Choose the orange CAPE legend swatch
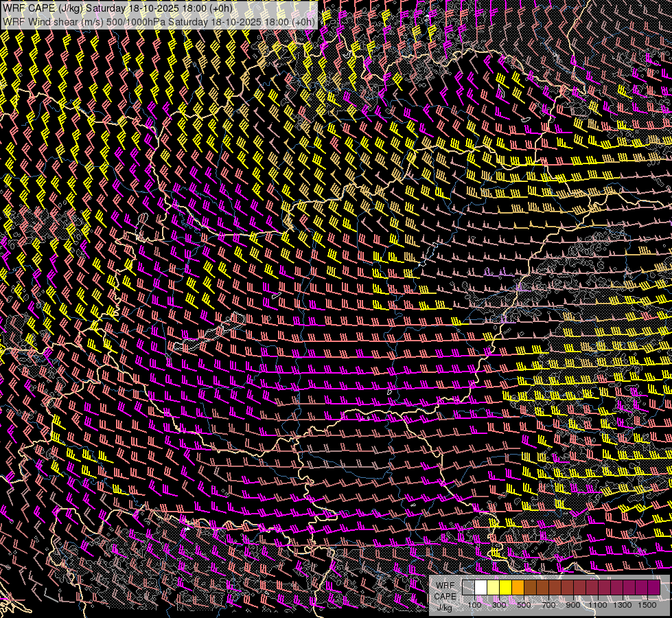 click(518, 588)
